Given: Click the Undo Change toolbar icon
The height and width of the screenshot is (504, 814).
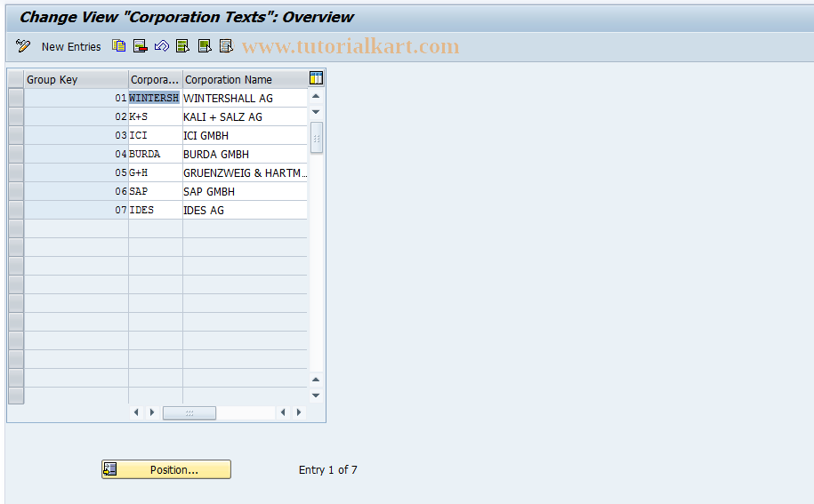Looking at the screenshot, I should [161, 46].
